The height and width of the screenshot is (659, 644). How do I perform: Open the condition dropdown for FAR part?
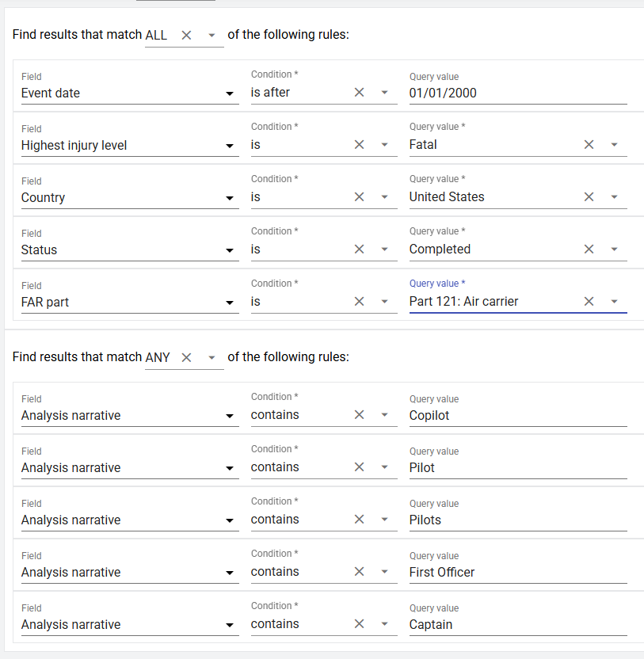384,302
